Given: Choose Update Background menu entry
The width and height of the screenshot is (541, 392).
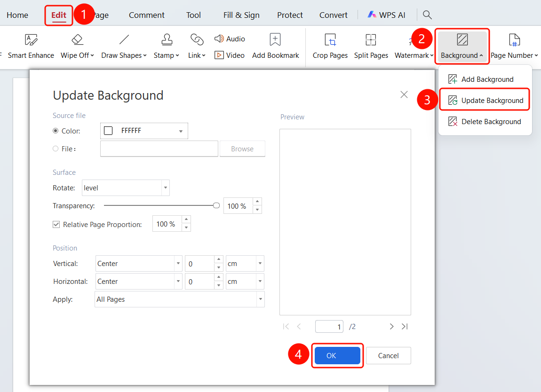Looking at the screenshot, I should pyautogui.click(x=485, y=100).
